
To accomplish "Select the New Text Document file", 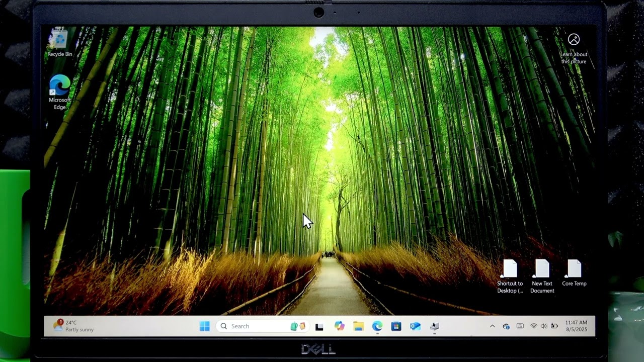I will tap(542, 277).
